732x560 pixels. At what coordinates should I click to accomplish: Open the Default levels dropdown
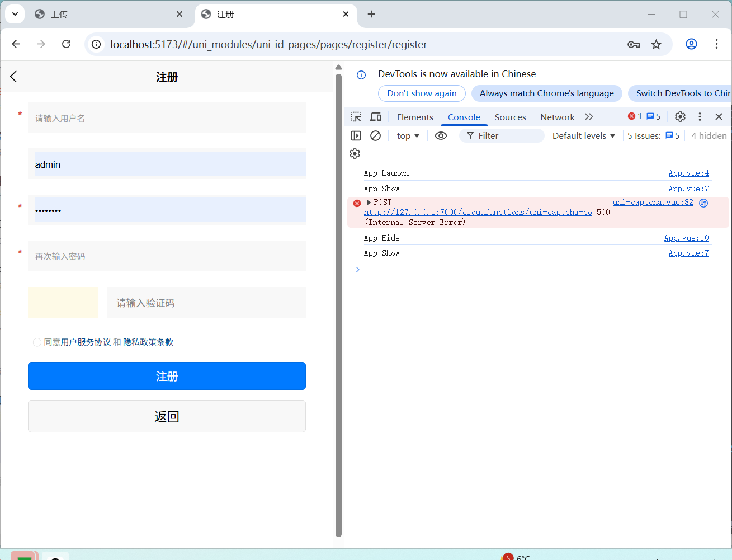583,136
